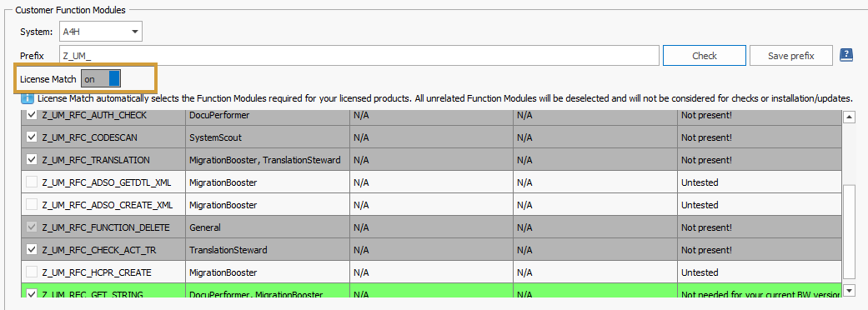Click into the Prefix input field

point(359,55)
